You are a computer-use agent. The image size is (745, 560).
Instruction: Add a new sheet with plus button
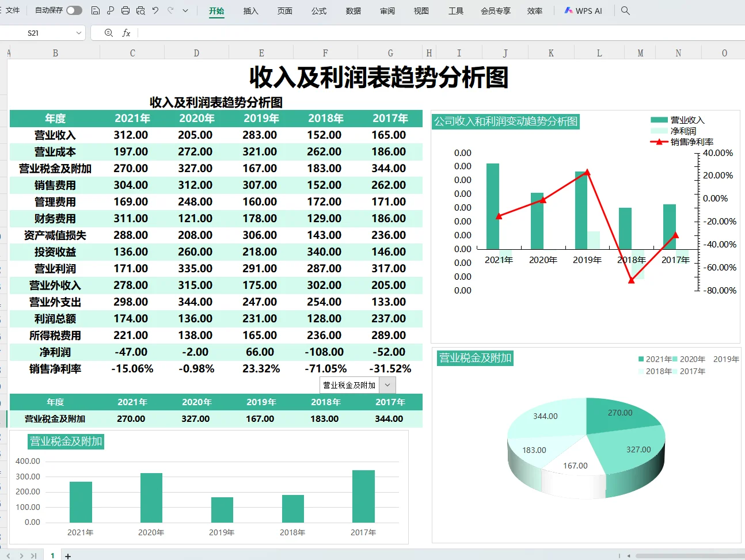tap(68, 556)
